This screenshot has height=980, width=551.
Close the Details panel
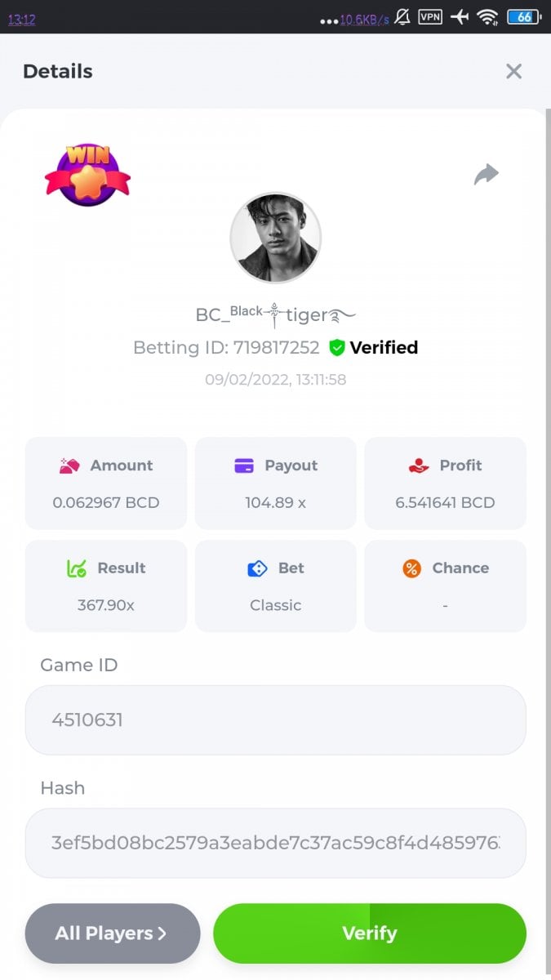[513, 71]
